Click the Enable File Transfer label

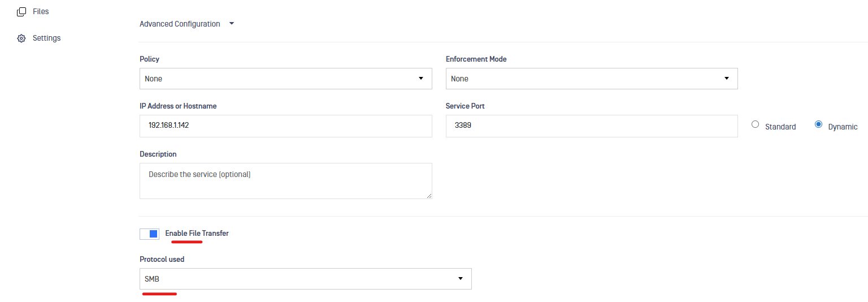coord(197,233)
